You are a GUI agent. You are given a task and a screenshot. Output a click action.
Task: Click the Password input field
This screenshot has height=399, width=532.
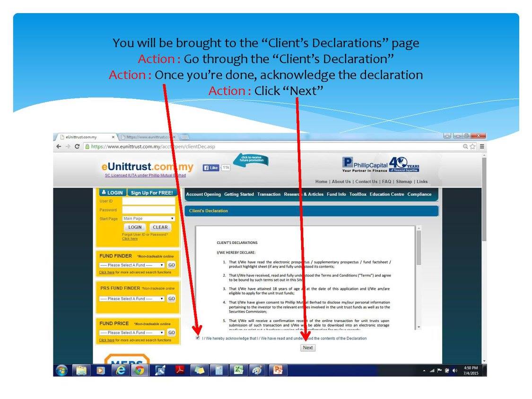(148, 210)
